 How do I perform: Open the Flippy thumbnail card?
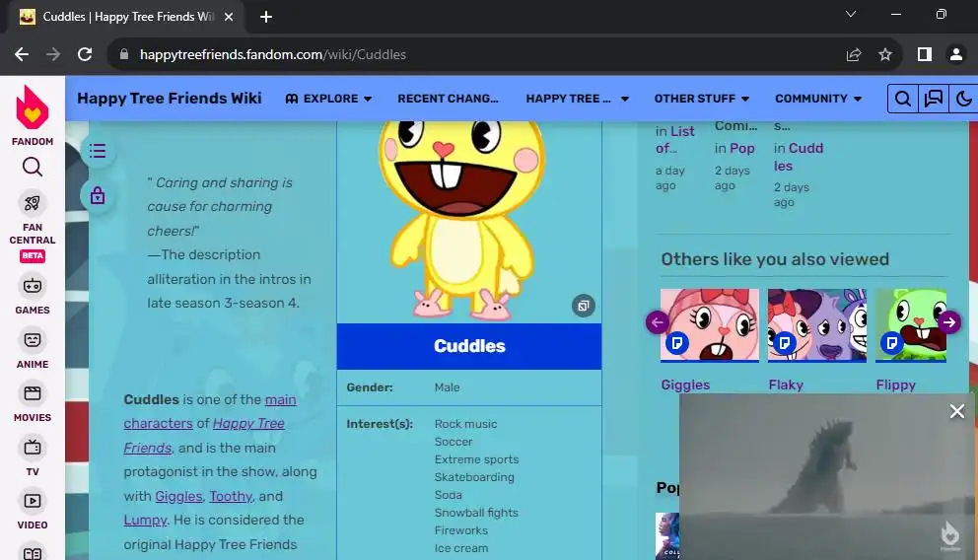point(911,325)
